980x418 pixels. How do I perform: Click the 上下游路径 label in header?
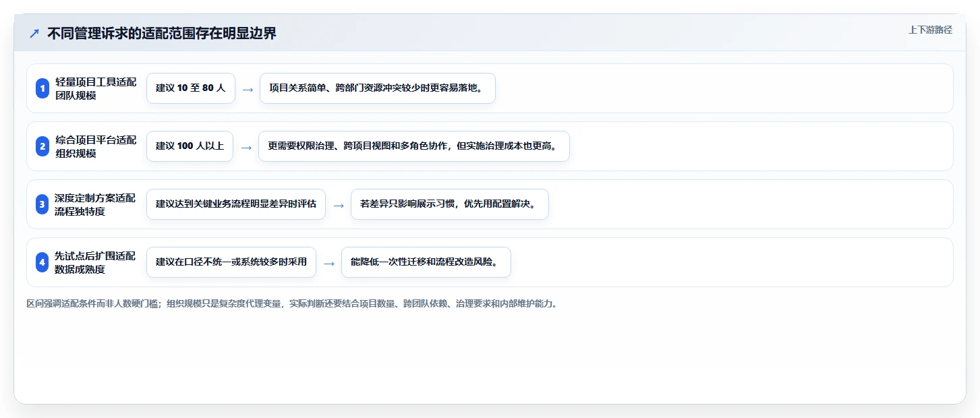tap(930, 30)
